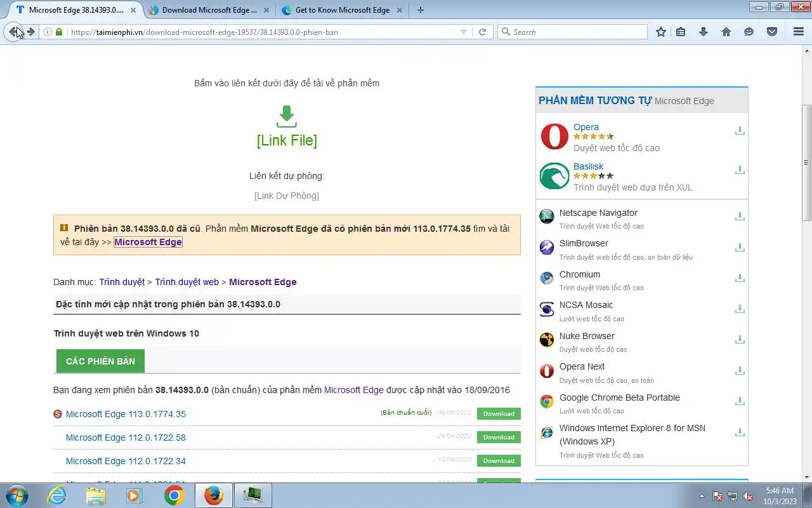Show hidden system tray icons arrow

(702, 496)
